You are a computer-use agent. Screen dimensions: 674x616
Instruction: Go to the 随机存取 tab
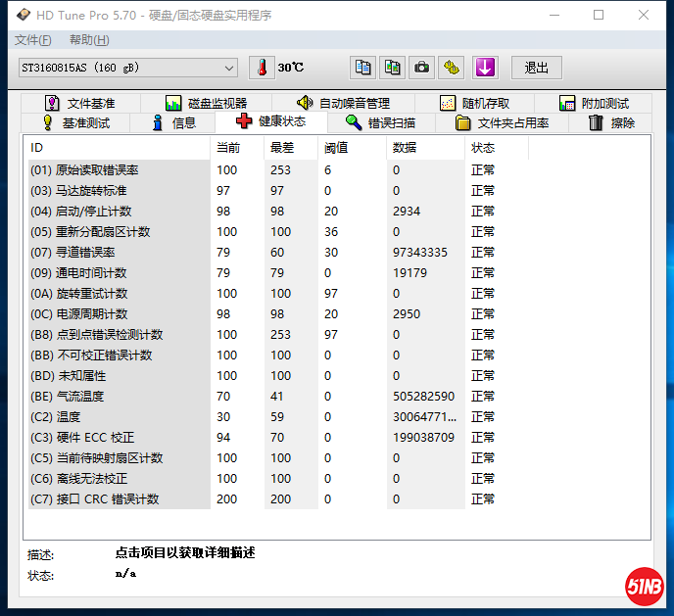474,103
